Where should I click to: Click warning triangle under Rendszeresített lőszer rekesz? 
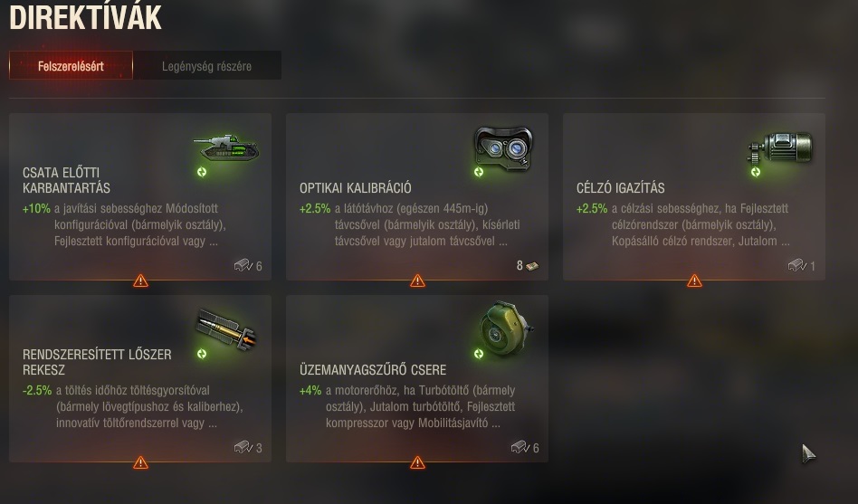140,462
